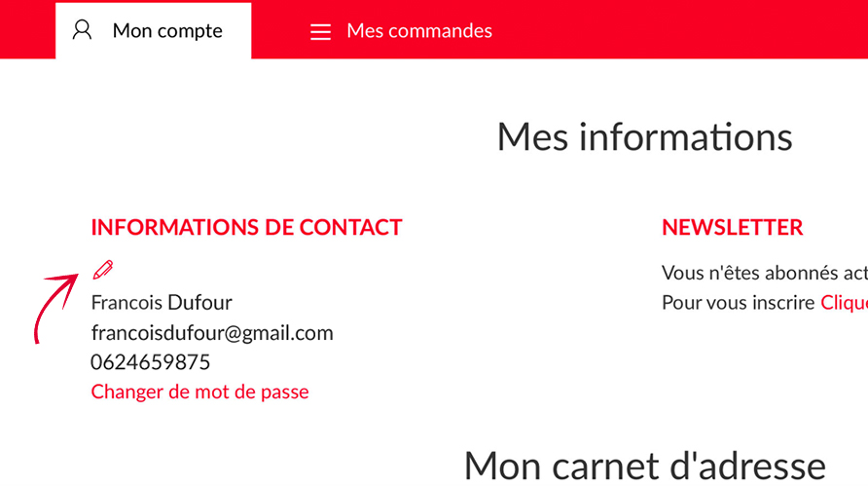The image size is (868, 486).
Task: Select the phone number 0624659875
Action: pyautogui.click(x=150, y=362)
